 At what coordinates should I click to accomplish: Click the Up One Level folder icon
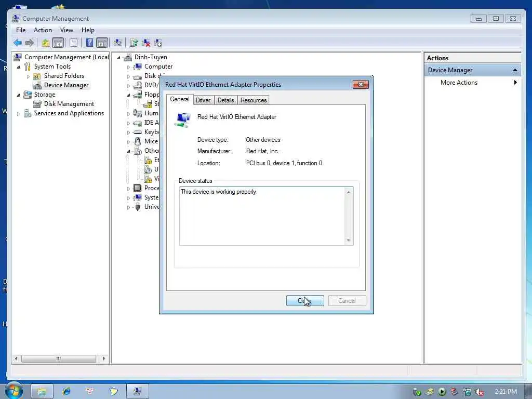[46, 43]
